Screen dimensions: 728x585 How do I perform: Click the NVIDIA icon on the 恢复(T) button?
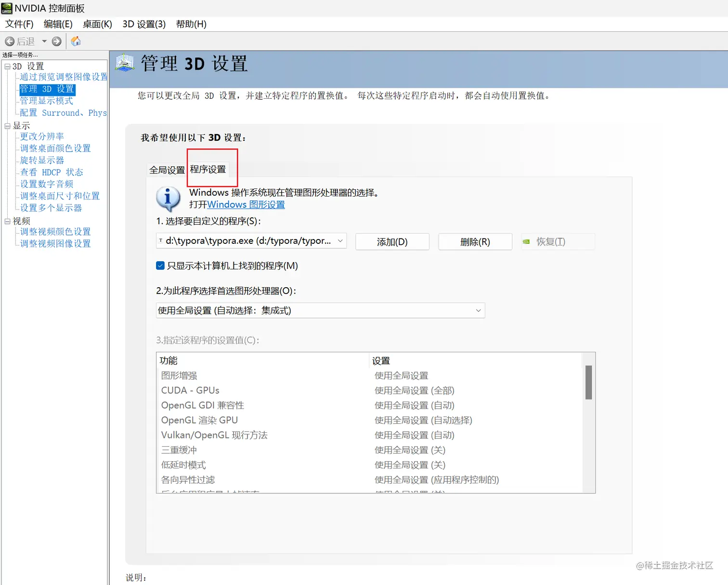tap(526, 242)
